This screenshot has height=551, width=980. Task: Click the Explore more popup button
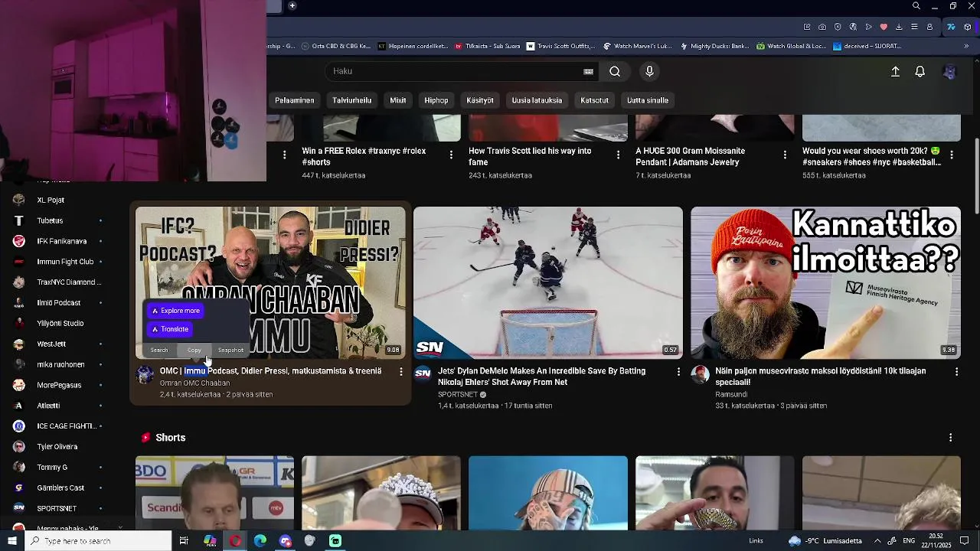point(175,311)
